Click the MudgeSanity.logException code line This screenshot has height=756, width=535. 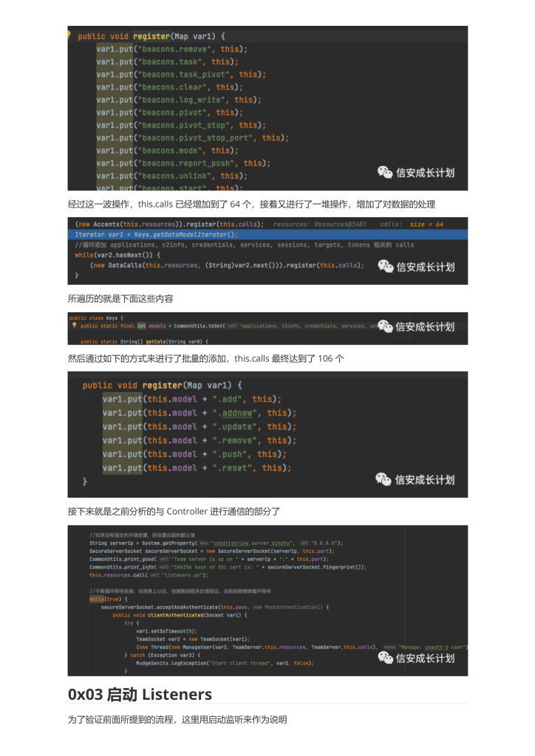tap(225, 663)
